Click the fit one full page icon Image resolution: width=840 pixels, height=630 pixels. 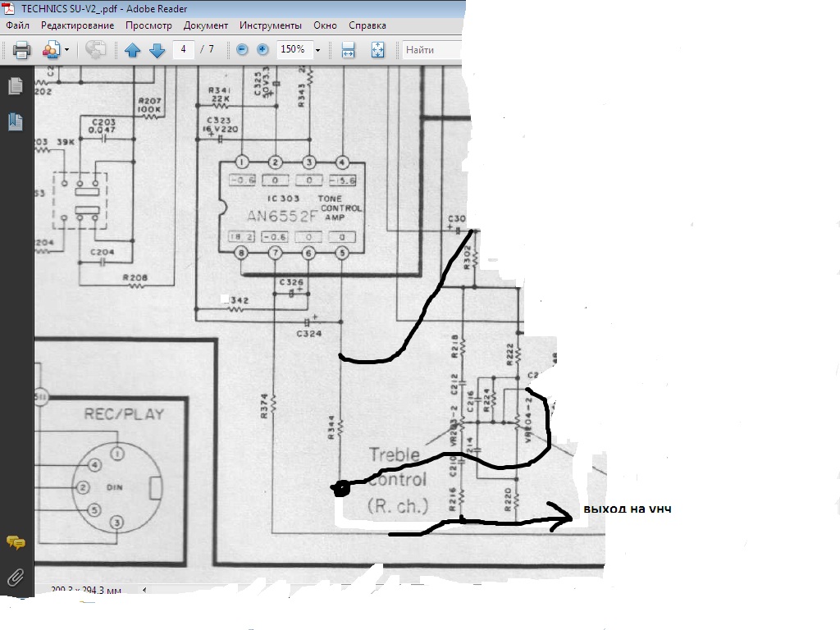click(377, 50)
